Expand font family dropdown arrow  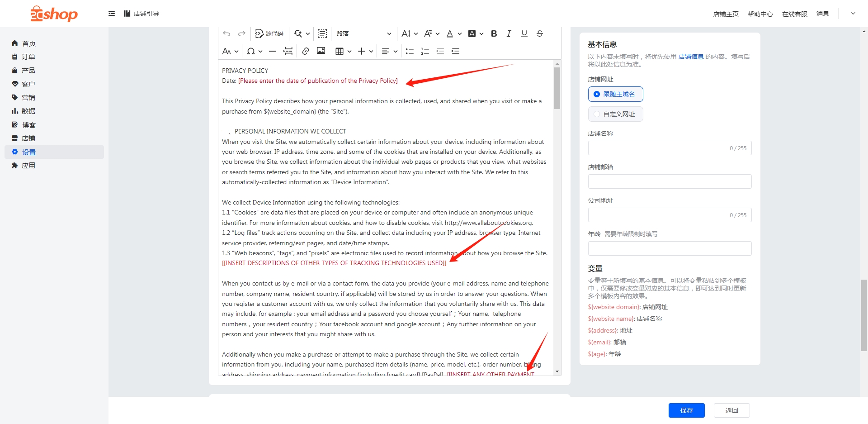[438, 33]
